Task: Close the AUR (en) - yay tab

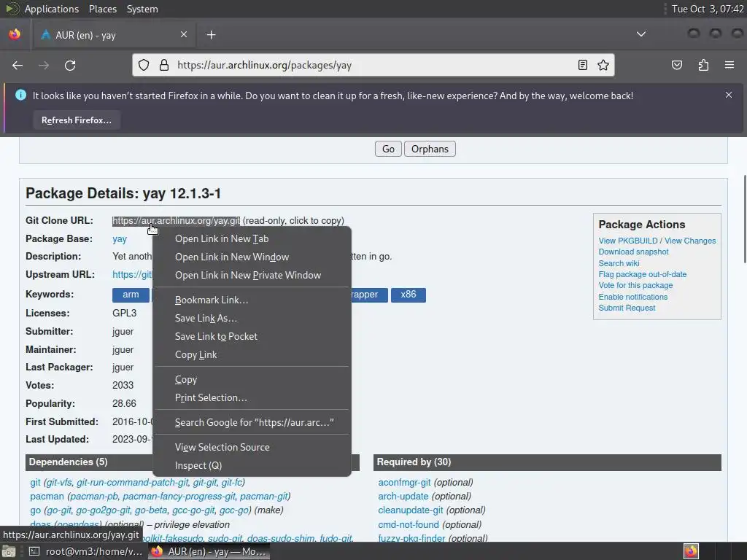Action: [183, 34]
